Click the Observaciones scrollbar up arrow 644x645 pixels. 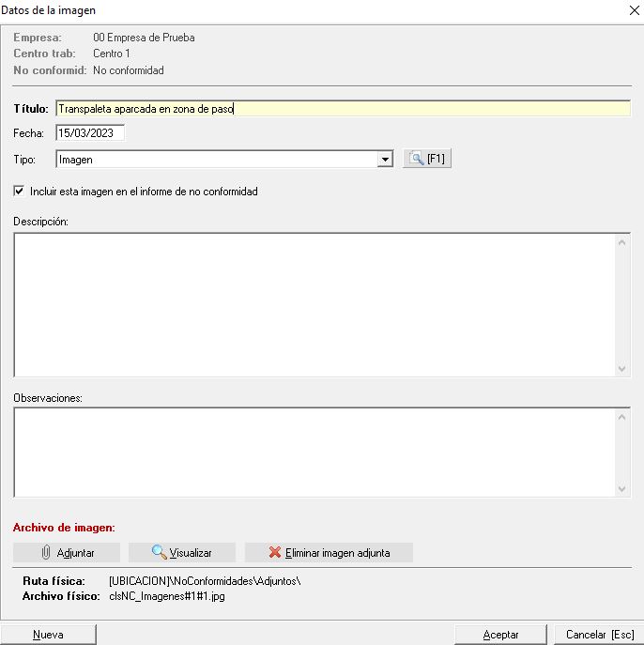[621, 417]
